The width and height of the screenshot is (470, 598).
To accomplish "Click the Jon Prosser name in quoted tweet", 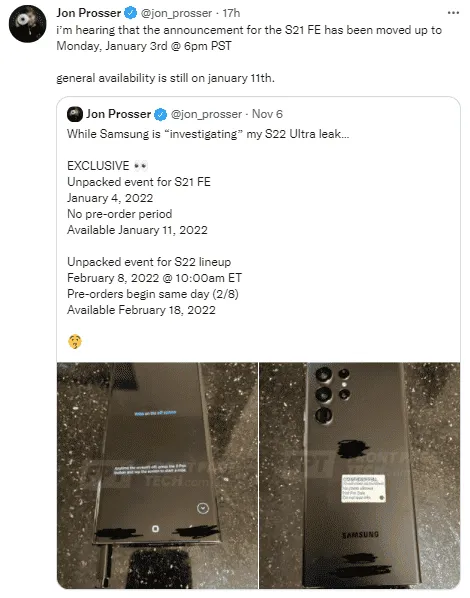I will 119,114.
